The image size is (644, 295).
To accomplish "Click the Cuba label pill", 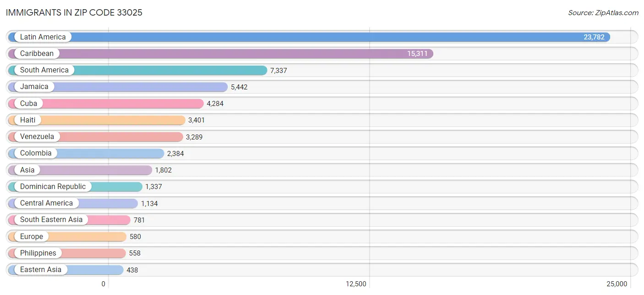I will (x=28, y=104).
